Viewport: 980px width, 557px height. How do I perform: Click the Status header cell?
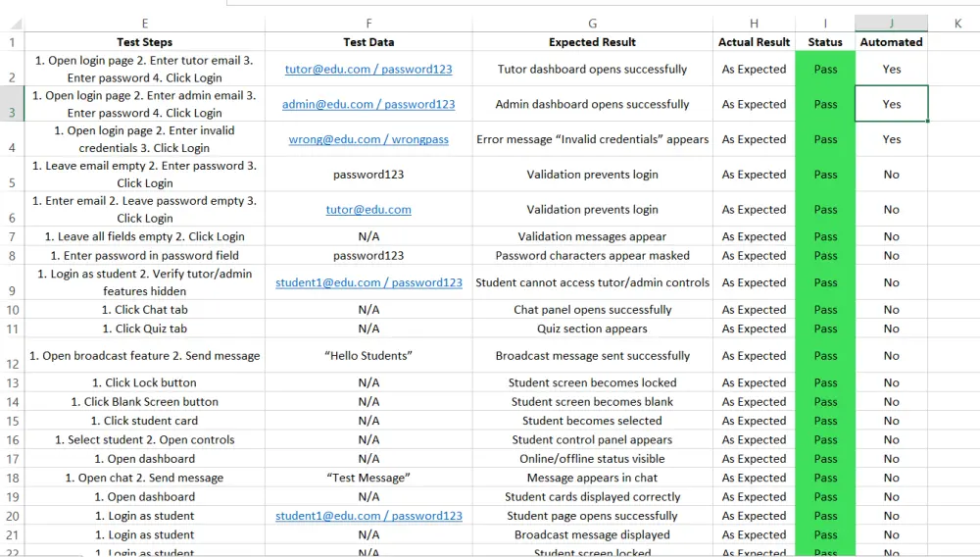825,42
